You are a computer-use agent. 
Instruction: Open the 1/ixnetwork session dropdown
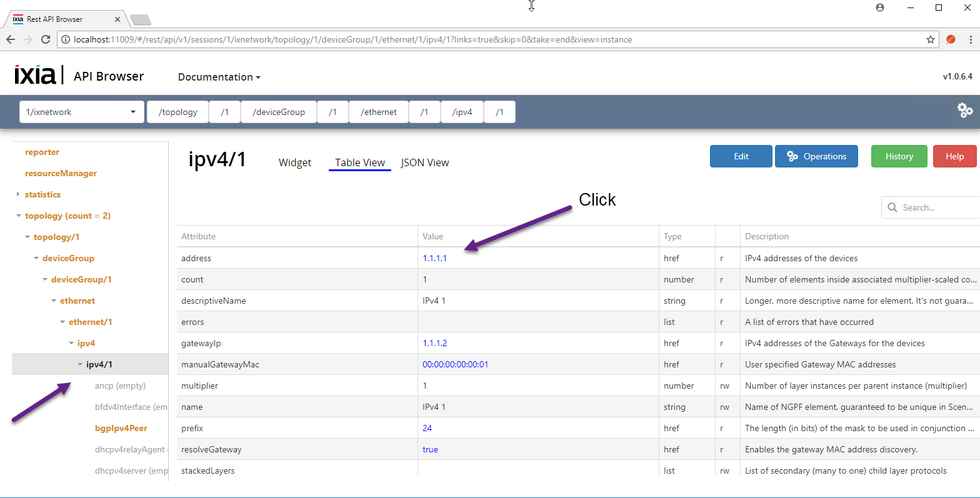click(x=81, y=112)
